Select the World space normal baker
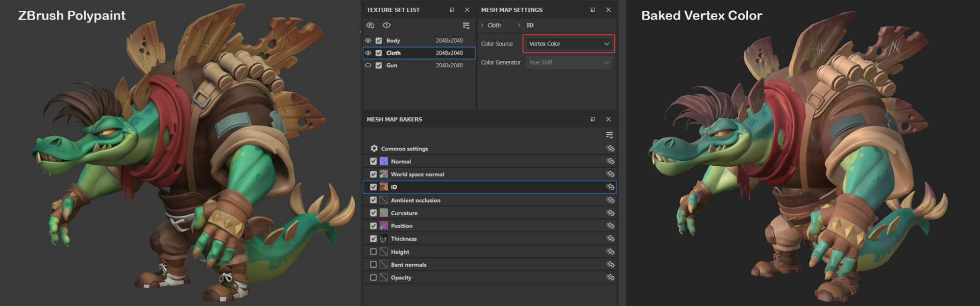Viewport: 980px width, 306px height. click(x=417, y=174)
